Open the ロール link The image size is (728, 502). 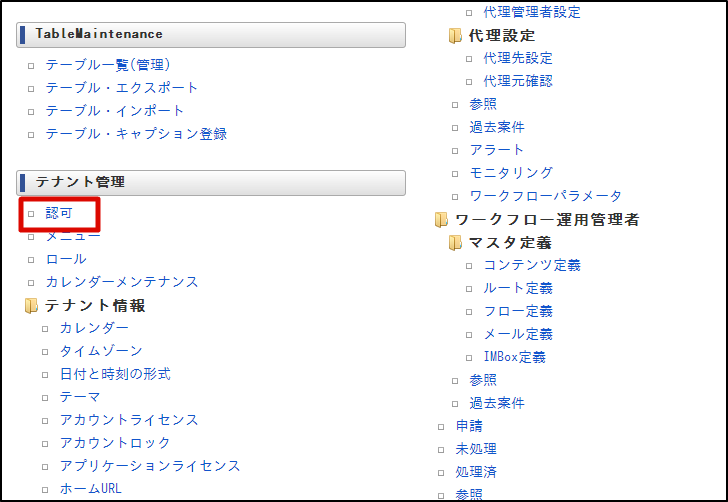pyautogui.click(x=66, y=259)
